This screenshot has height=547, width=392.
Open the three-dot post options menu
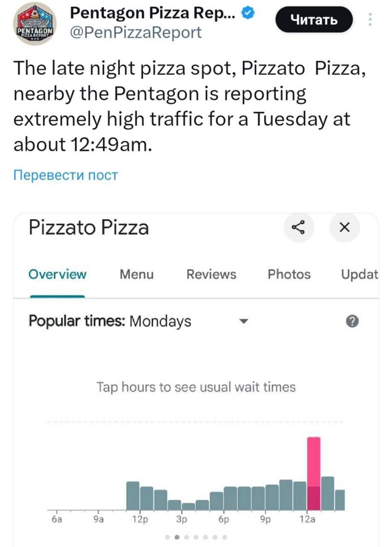(370, 20)
